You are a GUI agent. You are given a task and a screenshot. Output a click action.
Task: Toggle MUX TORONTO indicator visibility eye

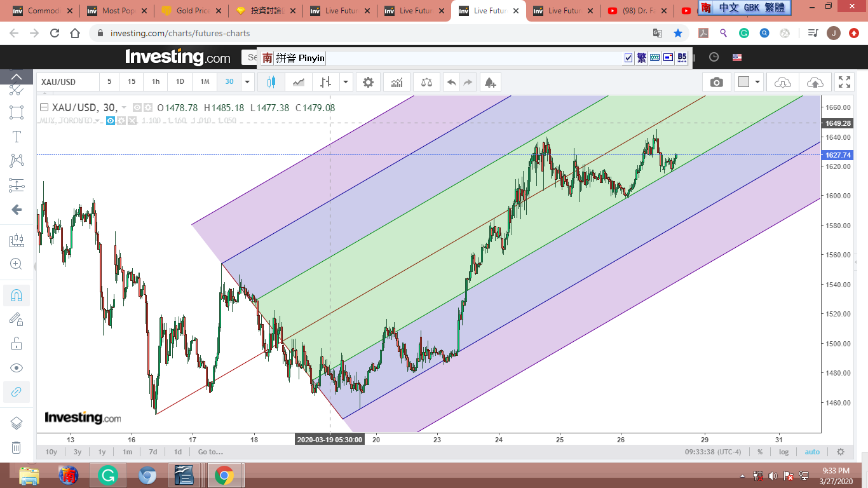tap(111, 121)
